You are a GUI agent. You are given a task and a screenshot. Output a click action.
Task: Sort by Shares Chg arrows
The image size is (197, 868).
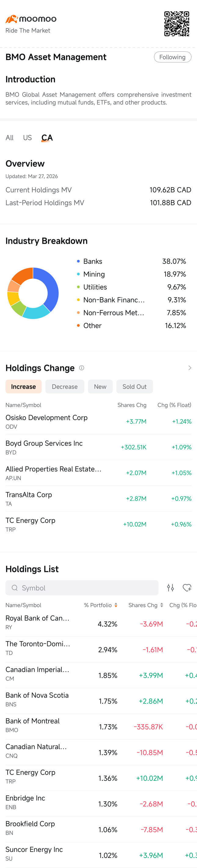pos(162,605)
